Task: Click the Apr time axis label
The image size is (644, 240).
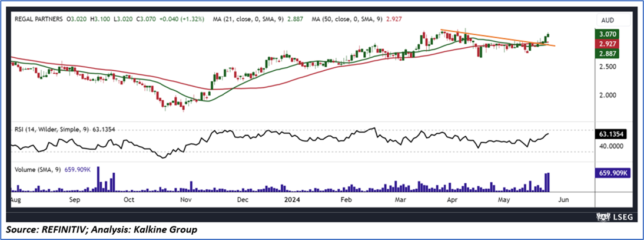Action: point(453,200)
